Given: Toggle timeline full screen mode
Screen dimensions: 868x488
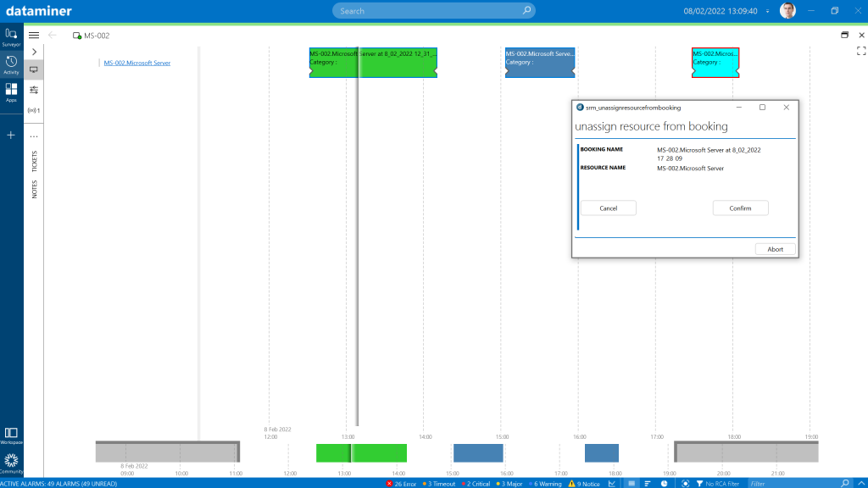Looking at the screenshot, I should [x=861, y=51].
